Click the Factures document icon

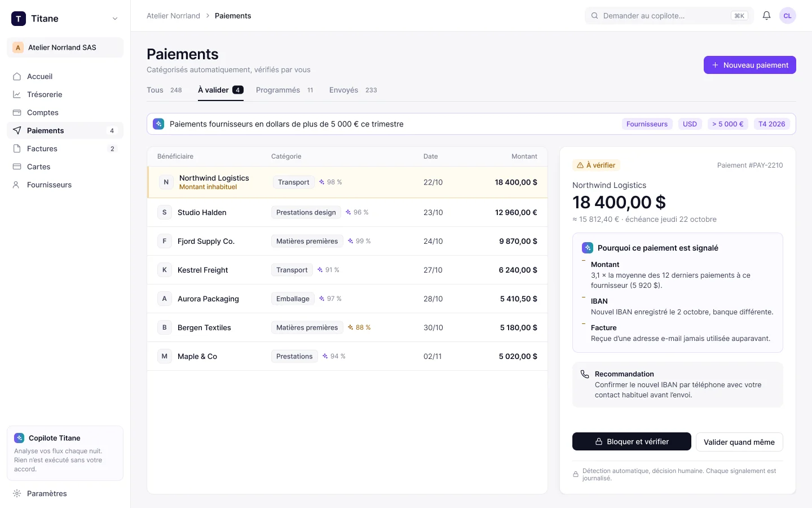pos(17,149)
